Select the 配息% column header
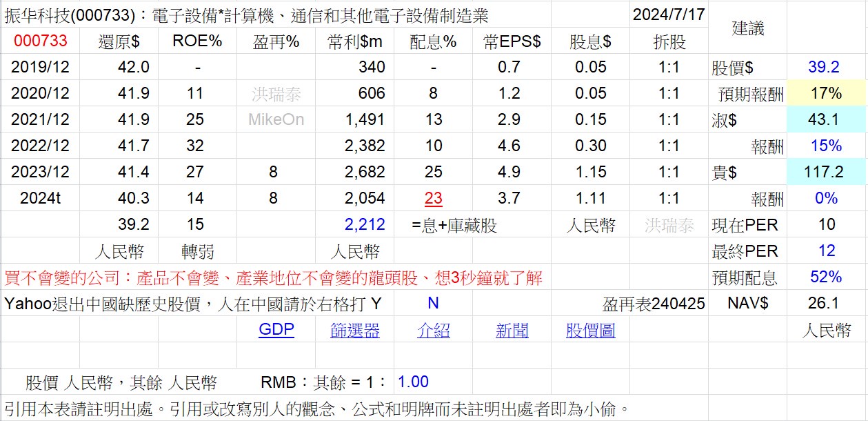The height and width of the screenshot is (421, 868). pos(433,41)
